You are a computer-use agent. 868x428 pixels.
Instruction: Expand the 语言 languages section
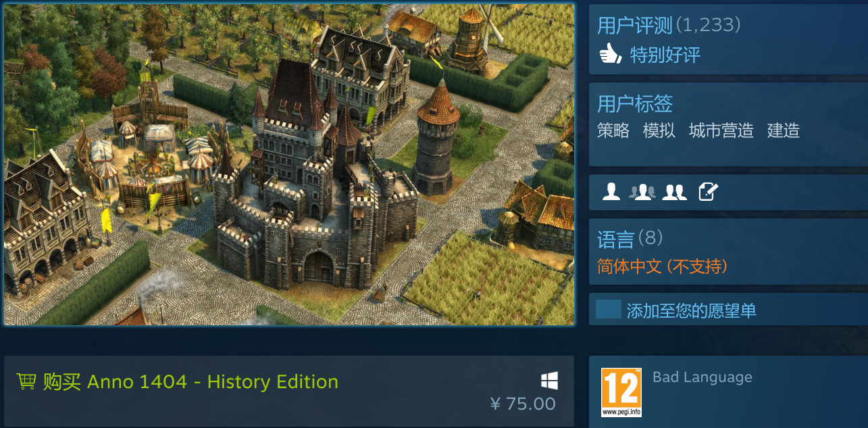(x=630, y=239)
